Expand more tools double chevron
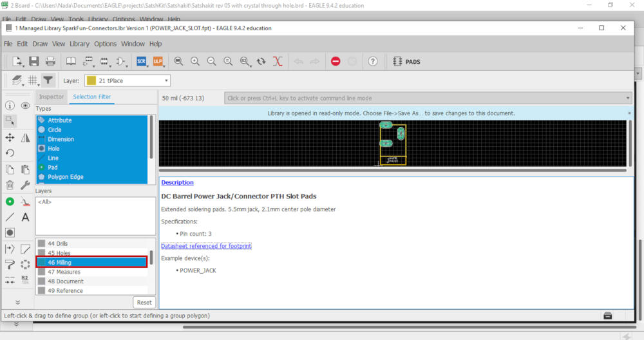 pos(17,302)
